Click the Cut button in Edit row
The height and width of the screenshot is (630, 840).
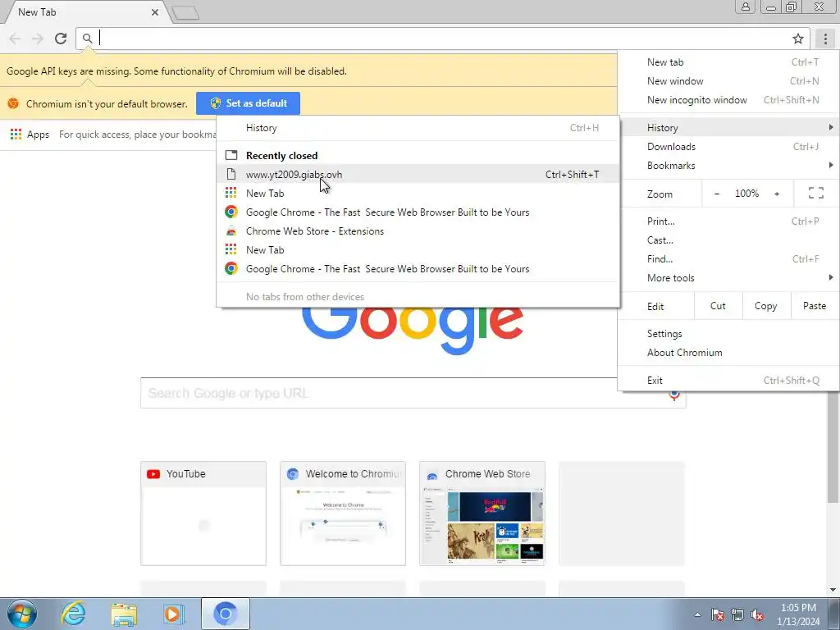[719, 306]
